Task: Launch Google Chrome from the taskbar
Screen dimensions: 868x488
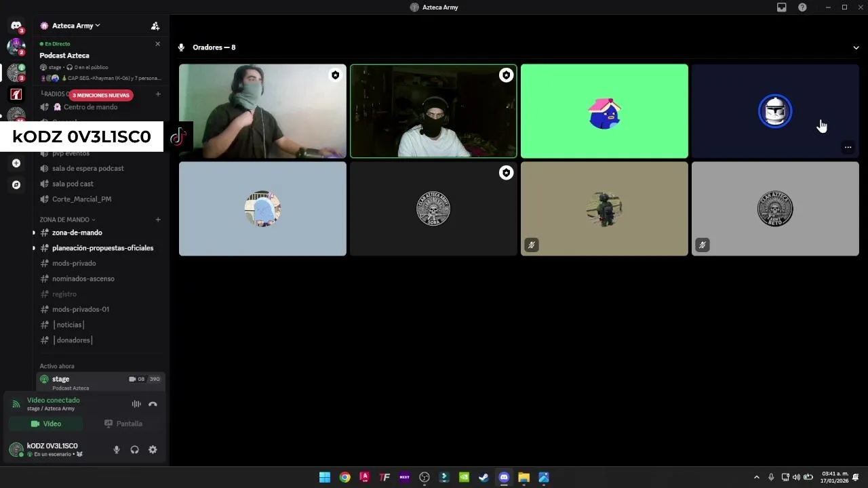Action: 344,477
